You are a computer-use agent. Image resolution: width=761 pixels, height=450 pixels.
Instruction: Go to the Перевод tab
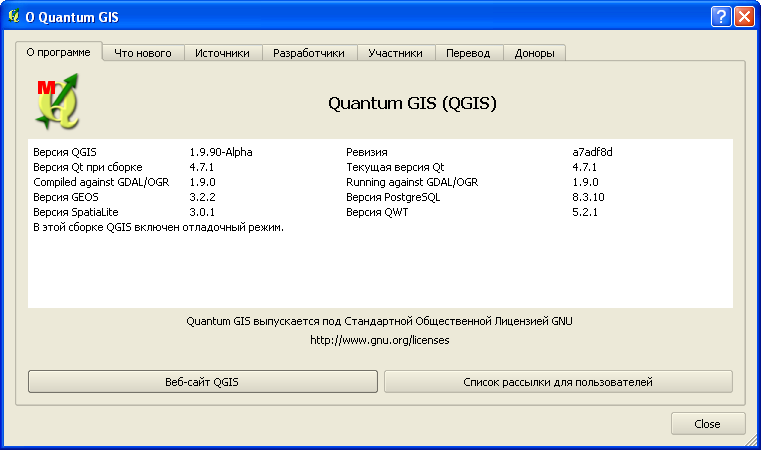tap(468, 53)
